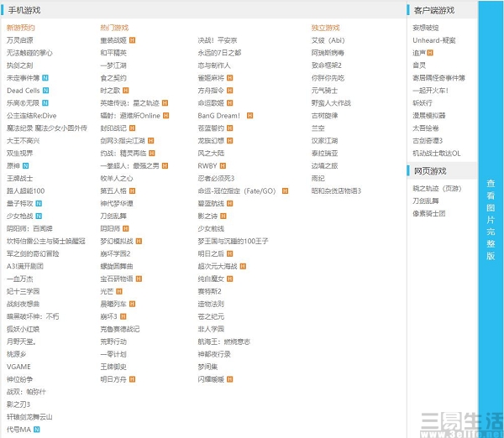Screen dimensions: 504x438
Task: Click the H badge beside 闪耀暖暖
Action: 230,379
